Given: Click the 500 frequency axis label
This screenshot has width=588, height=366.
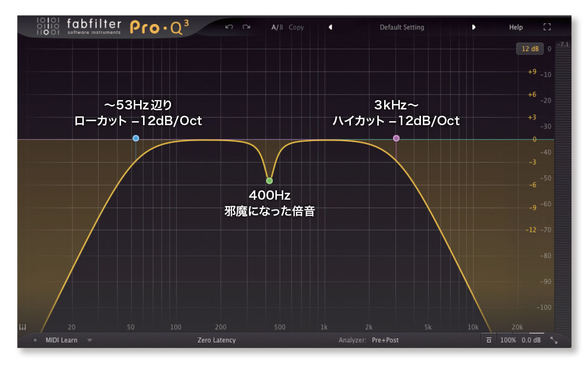Looking at the screenshot, I should 280,327.
